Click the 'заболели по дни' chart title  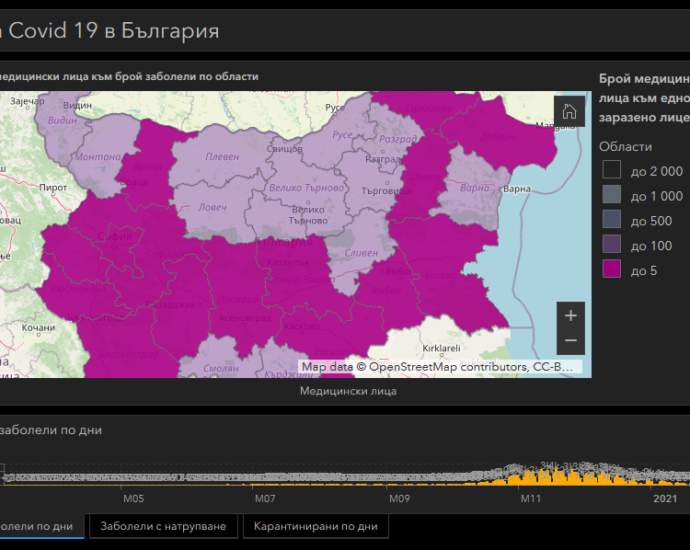click(x=51, y=429)
